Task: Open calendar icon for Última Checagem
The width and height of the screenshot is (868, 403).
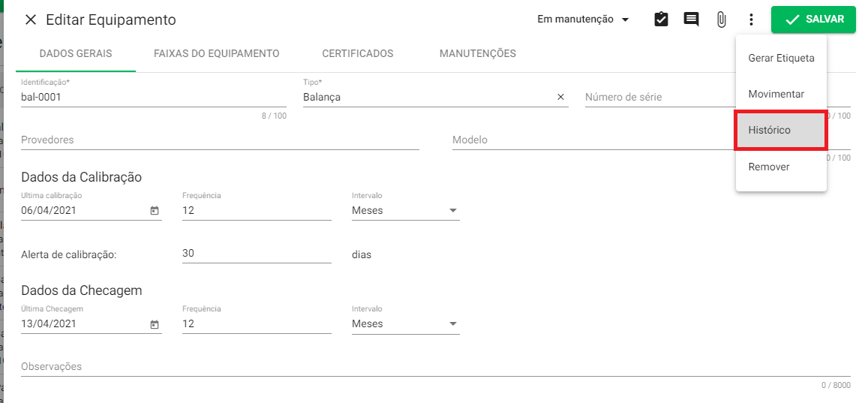Action: 155,324
